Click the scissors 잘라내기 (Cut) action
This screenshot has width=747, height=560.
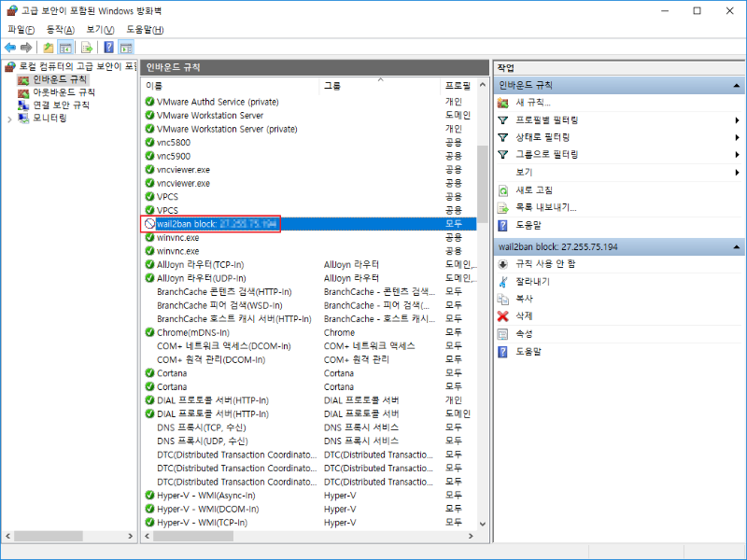click(503, 281)
